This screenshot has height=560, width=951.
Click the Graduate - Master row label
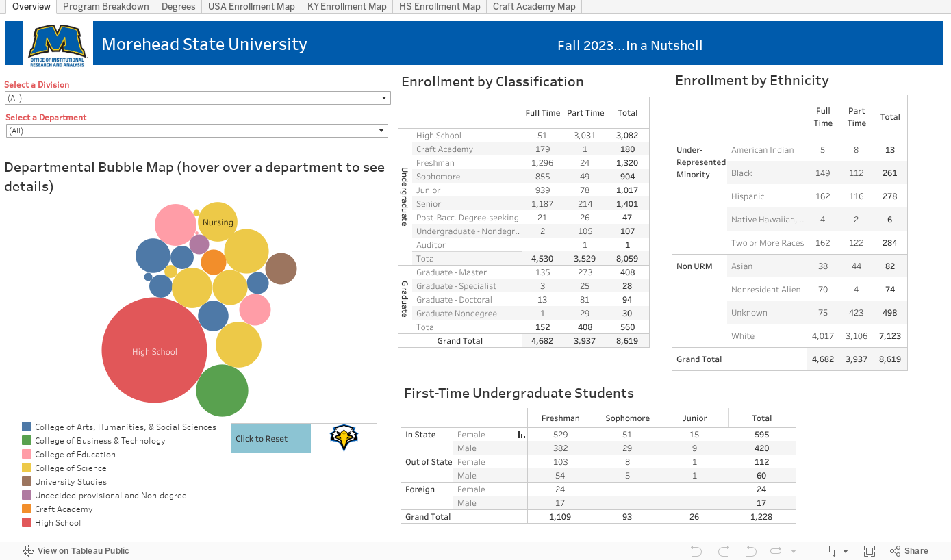tap(451, 272)
